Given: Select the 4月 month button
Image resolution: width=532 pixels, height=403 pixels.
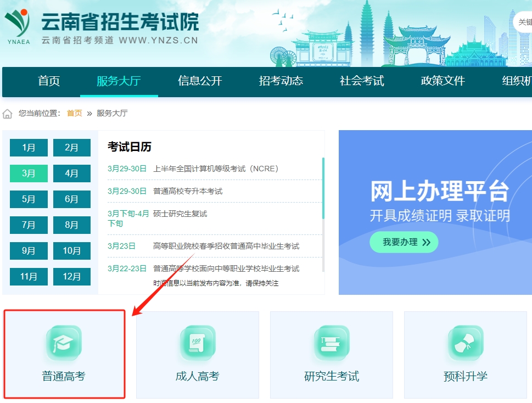Looking at the screenshot, I should coord(72,173).
